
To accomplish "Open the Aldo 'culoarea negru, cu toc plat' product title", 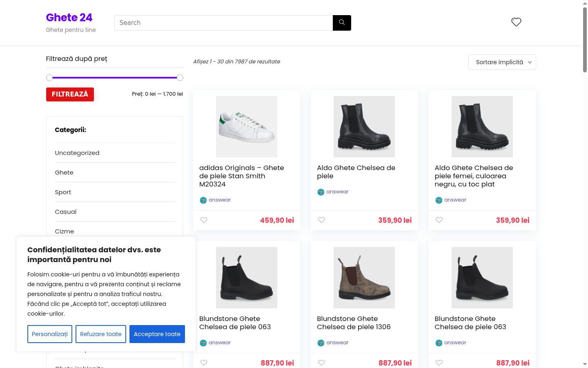I will pos(474,176).
